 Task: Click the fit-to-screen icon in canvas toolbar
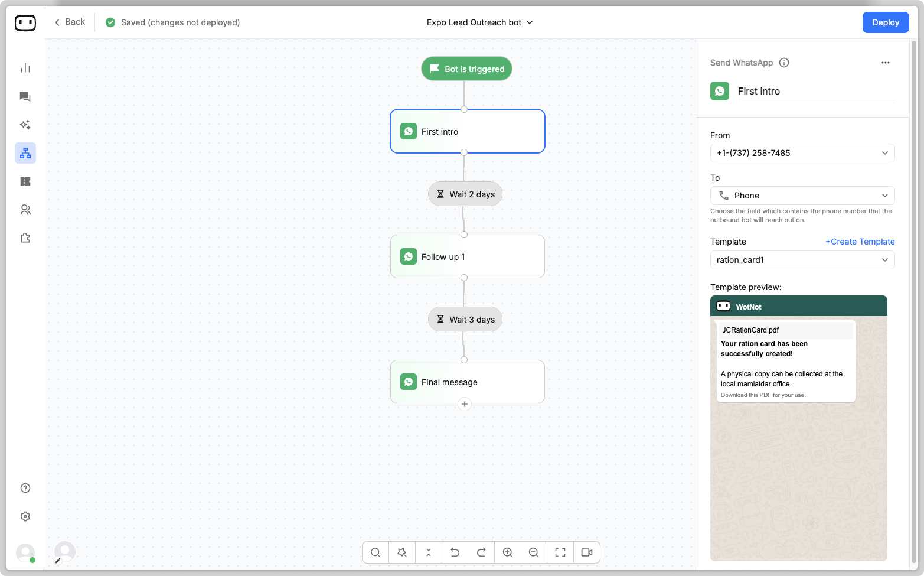pos(560,552)
